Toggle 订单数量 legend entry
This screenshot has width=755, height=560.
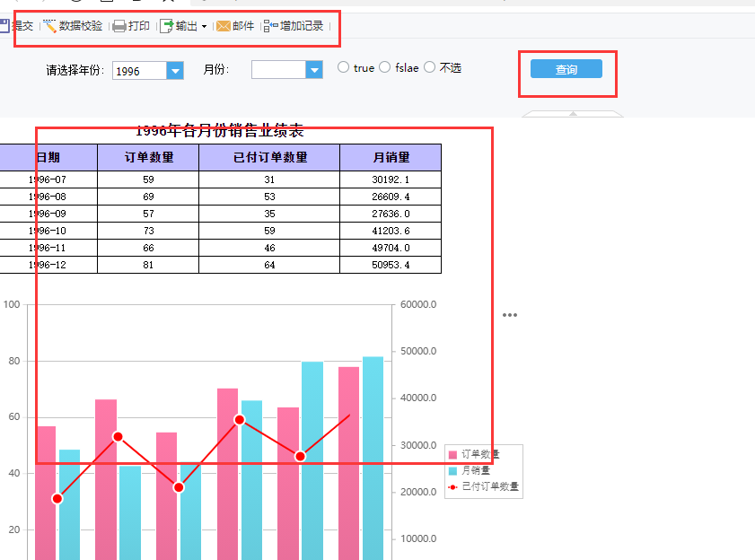[x=474, y=454]
